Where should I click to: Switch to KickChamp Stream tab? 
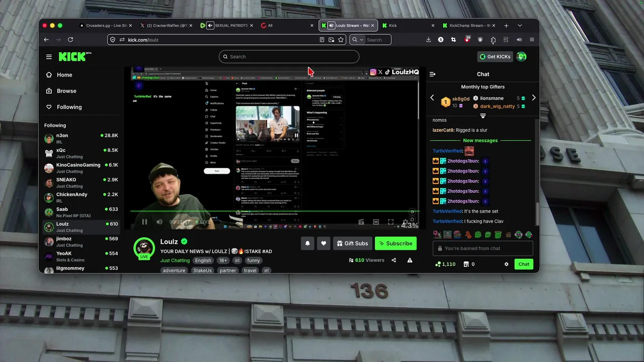468,26
